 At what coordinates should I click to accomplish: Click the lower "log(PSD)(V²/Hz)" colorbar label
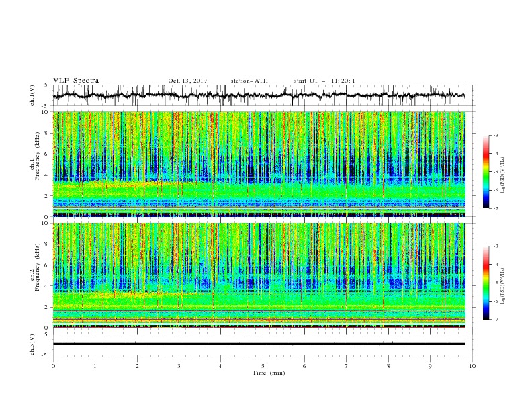(502, 286)
